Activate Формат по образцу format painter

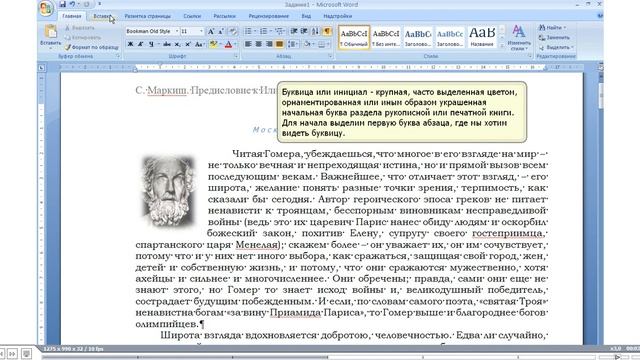click(x=91, y=47)
